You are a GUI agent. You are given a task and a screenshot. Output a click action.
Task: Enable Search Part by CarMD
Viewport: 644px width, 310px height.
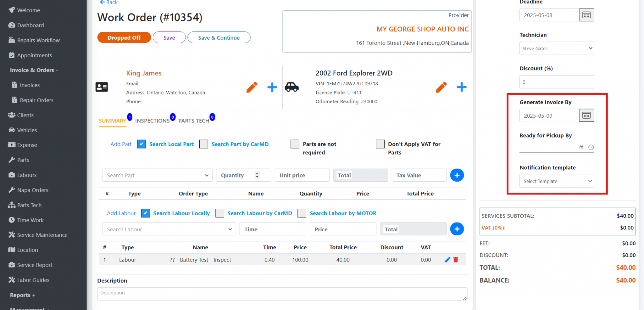(203, 144)
